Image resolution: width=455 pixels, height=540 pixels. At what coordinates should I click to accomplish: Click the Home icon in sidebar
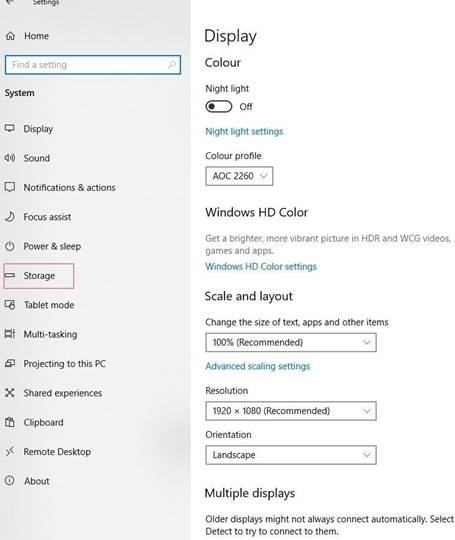(10, 36)
